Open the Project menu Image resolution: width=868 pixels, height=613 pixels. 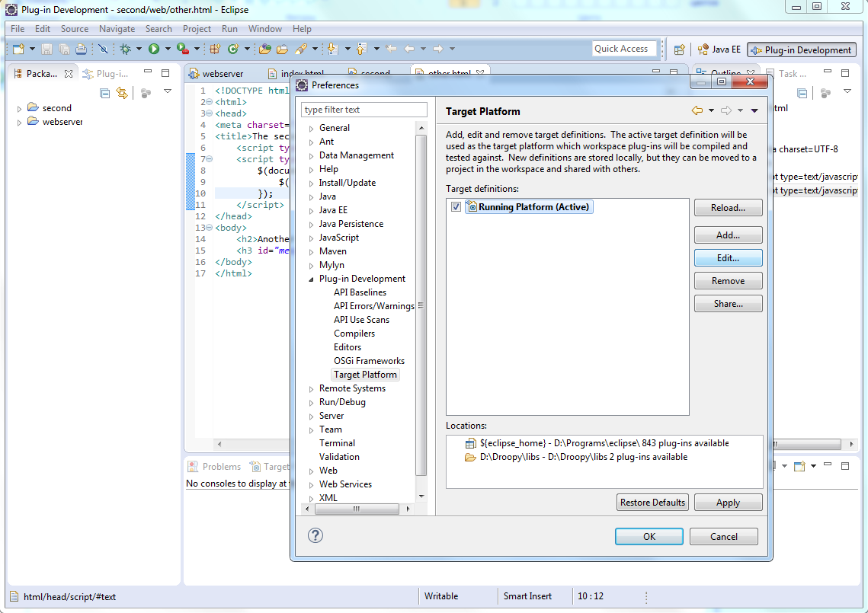pyautogui.click(x=197, y=29)
